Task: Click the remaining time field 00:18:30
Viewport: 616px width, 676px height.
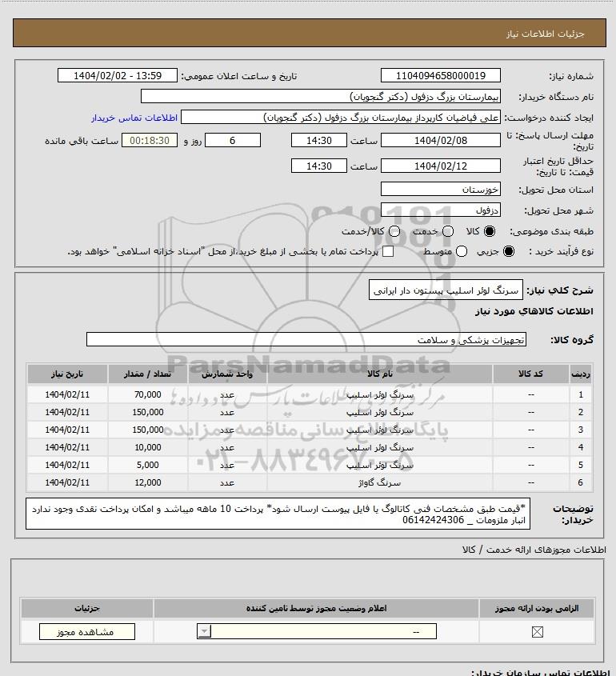Action: click(150, 140)
